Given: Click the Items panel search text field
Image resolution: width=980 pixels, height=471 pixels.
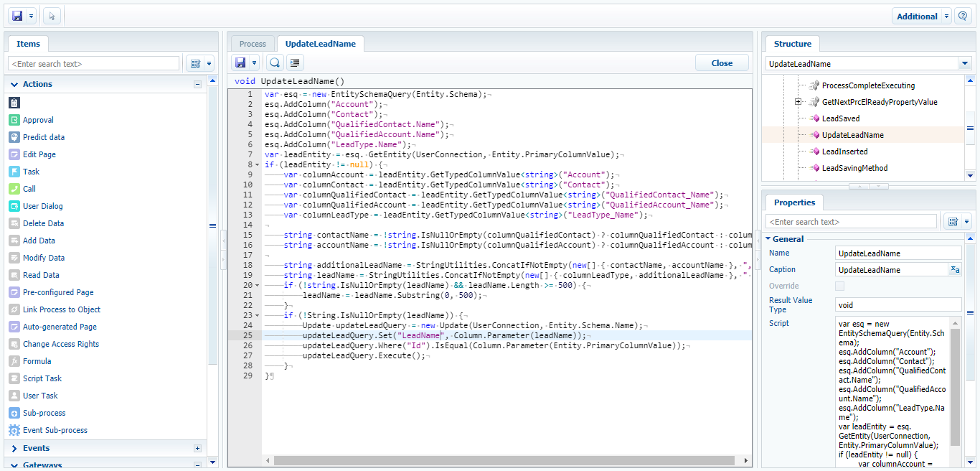Looking at the screenshot, I should point(93,63).
